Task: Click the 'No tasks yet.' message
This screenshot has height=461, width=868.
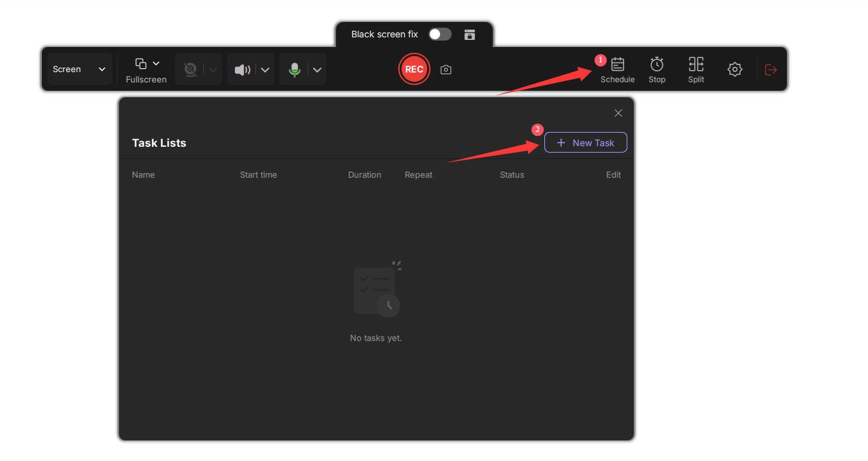Action: click(x=376, y=338)
